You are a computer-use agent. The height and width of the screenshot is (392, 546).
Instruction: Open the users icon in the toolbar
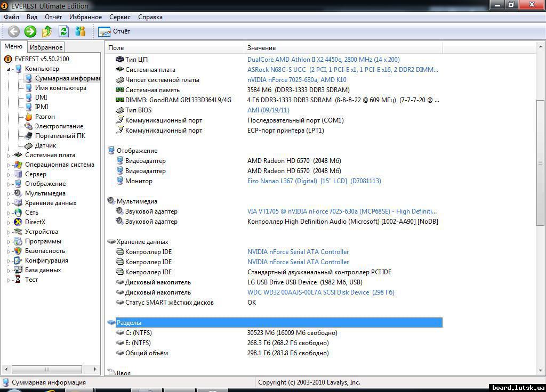(81, 31)
